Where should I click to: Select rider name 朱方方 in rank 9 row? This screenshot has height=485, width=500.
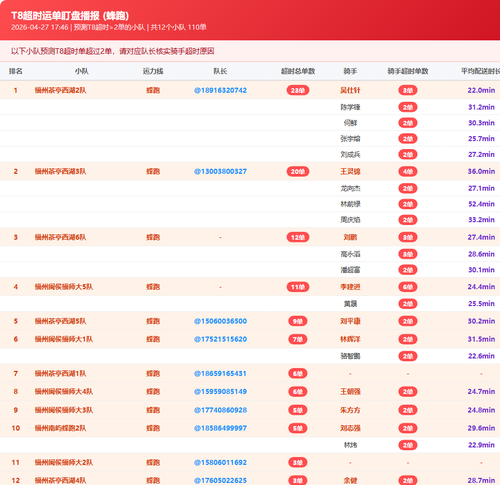(350, 410)
